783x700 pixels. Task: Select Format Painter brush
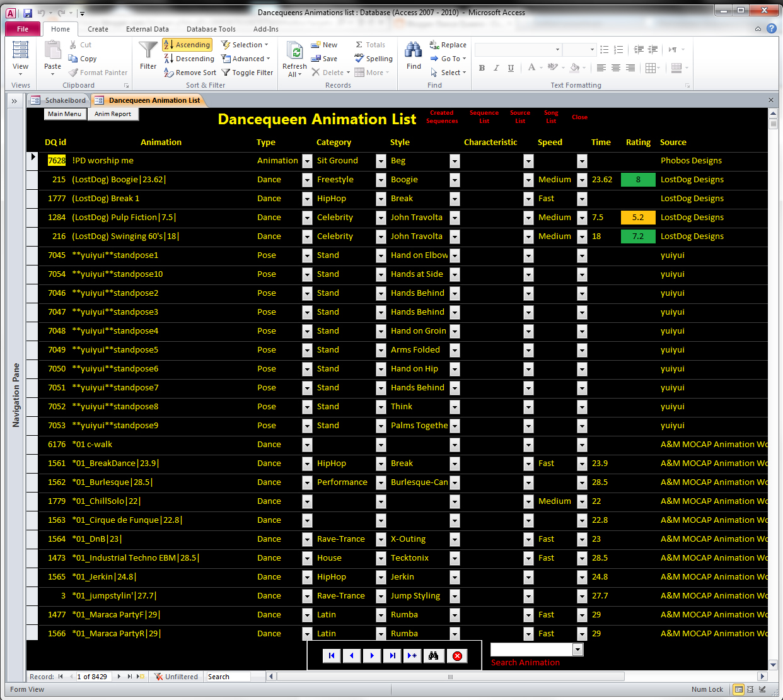tap(98, 73)
